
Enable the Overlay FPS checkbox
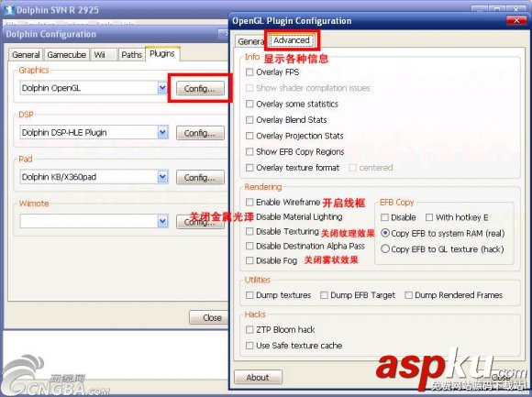tap(249, 72)
